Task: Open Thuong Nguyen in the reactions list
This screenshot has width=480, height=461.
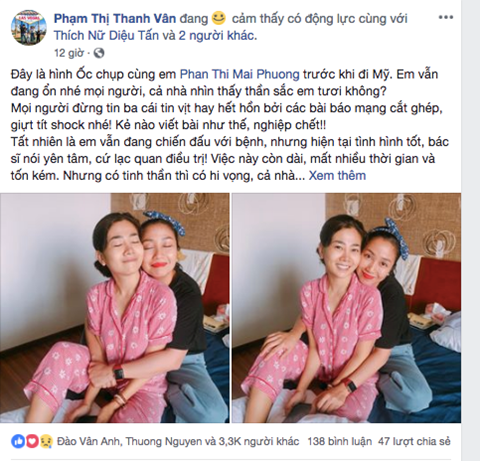Action: tap(164, 441)
